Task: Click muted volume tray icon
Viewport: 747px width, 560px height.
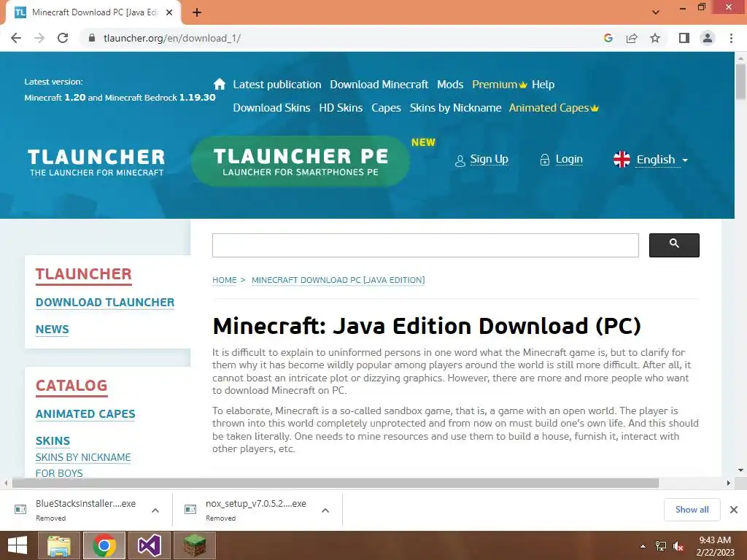Action: tap(678, 546)
